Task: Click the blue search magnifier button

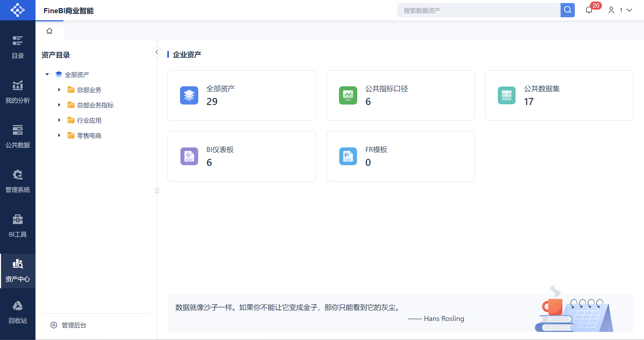Action: pyautogui.click(x=567, y=10)
